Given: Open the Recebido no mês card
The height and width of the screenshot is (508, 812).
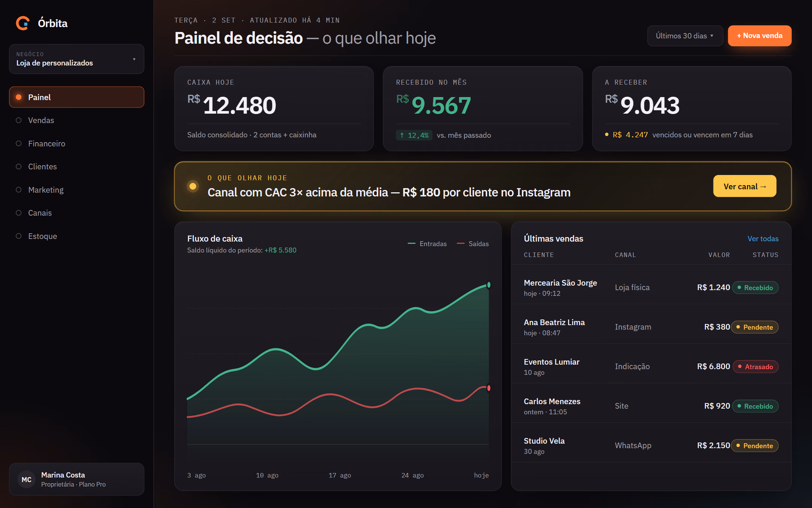Looking at the screenshot, I should pyautogui.click(x=483, y=109).
